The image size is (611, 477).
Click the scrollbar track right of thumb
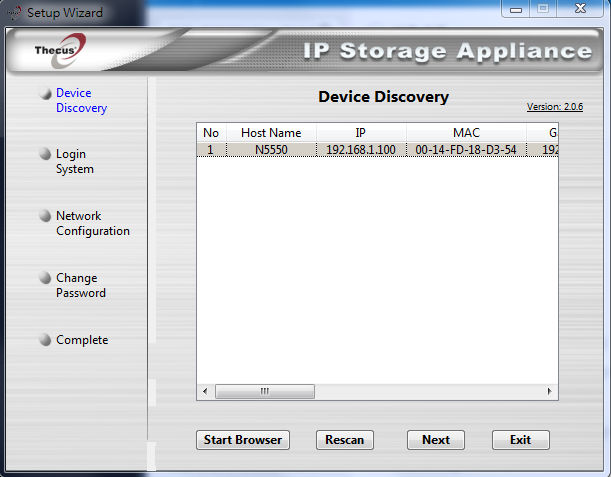(429, 391)
